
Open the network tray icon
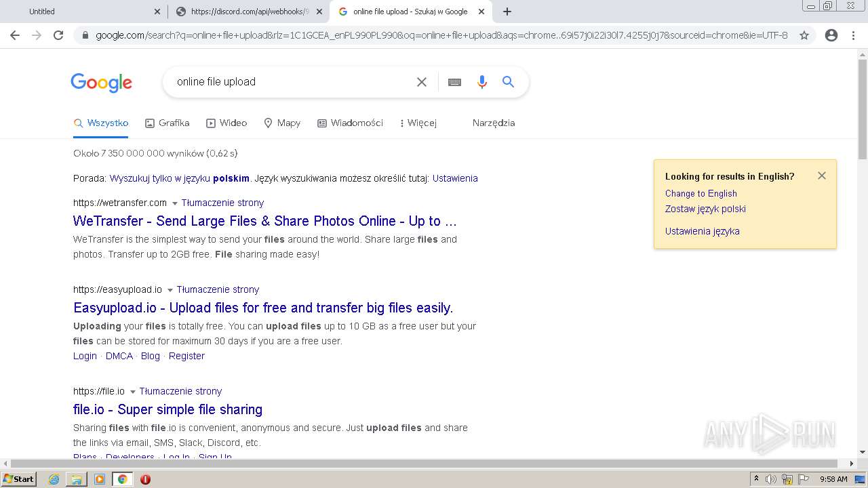click(x=787, y=479)
